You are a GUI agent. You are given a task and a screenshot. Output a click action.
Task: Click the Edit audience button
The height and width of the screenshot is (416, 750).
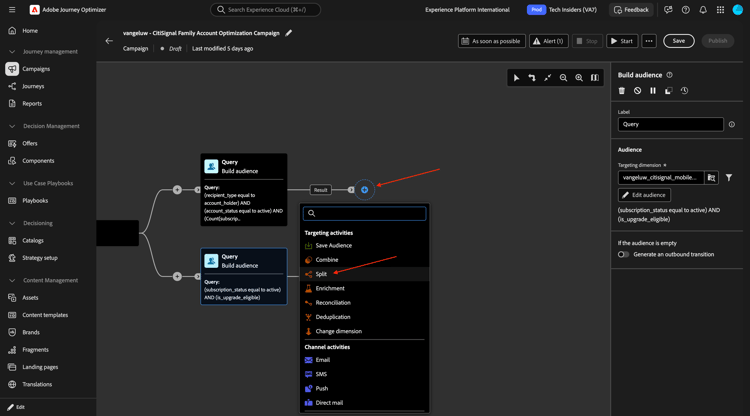click(644, 195)
